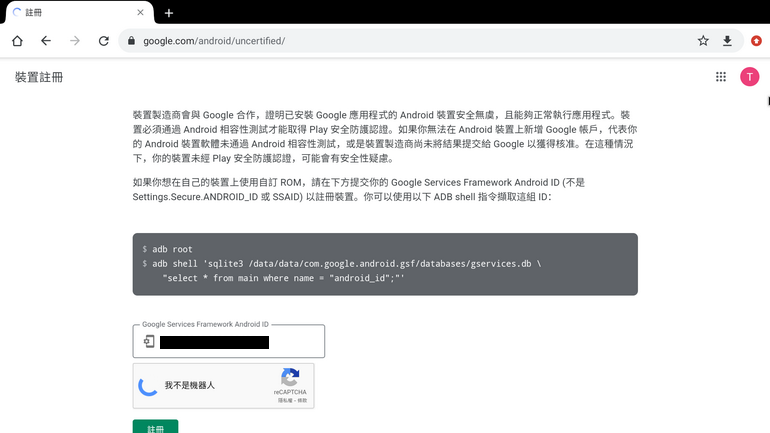
Task: Go back using the back arrow
Action: click(x=46, y=41)
